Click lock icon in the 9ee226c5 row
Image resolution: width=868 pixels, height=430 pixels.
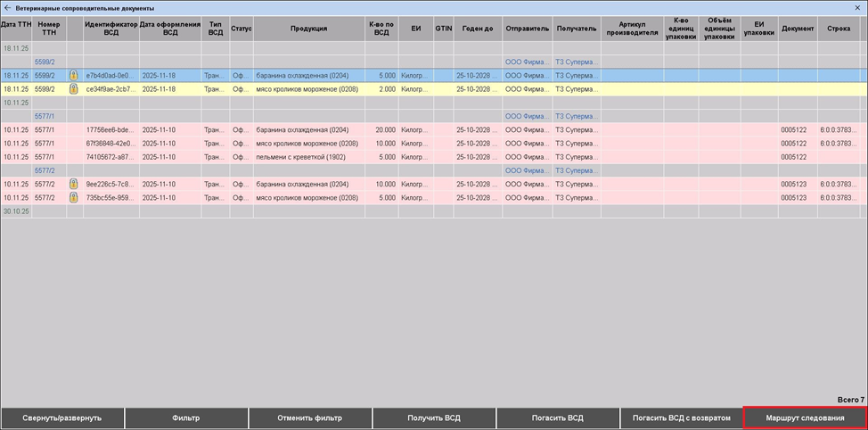(74, 184)
